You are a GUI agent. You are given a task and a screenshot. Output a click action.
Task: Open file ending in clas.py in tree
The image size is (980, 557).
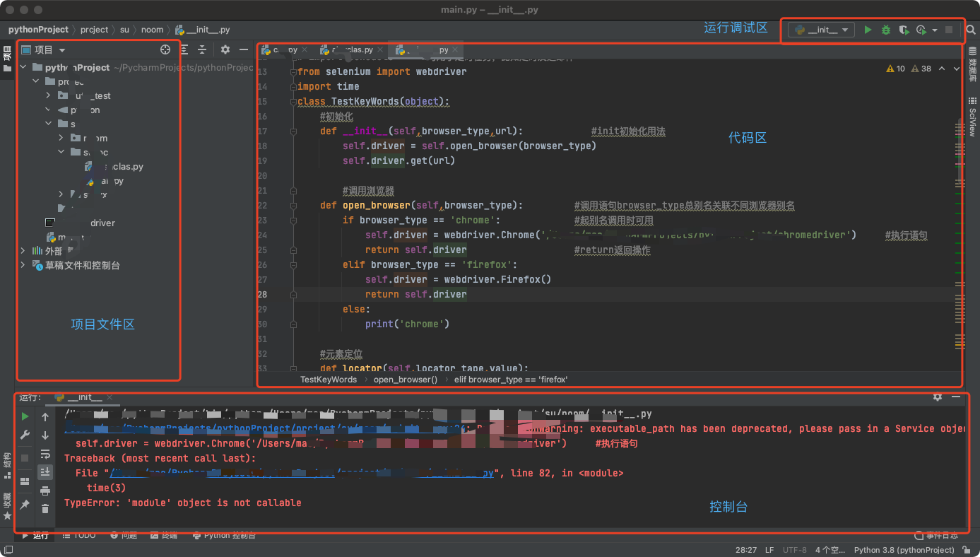click(114, 167)
